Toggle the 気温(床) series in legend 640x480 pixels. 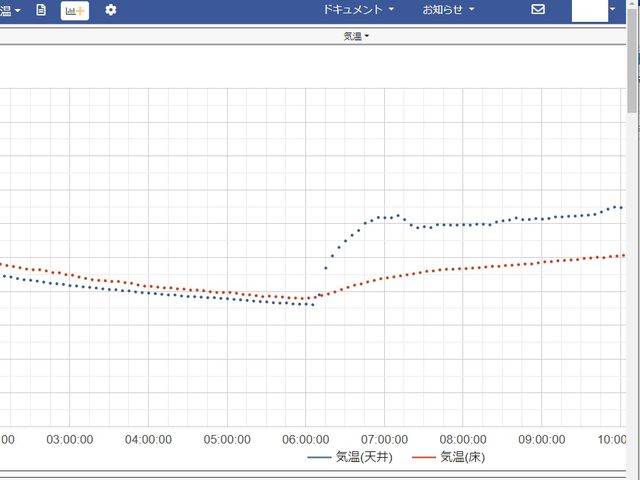(463, 457)
